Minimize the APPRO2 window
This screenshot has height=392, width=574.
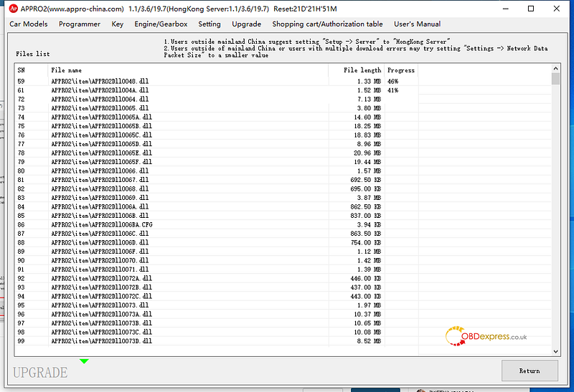click(506, 9)
